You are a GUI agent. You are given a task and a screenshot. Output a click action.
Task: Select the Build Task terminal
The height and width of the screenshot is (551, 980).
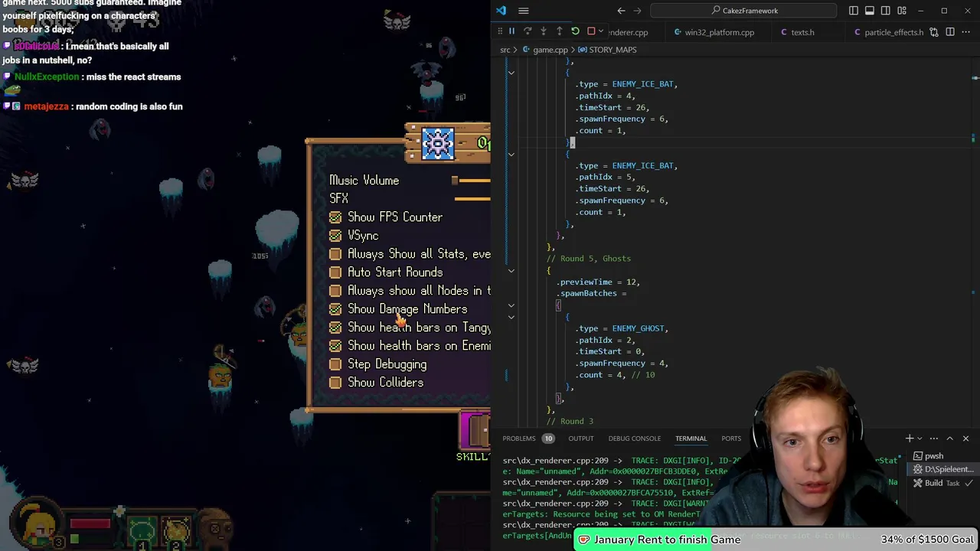pos(943,483)
